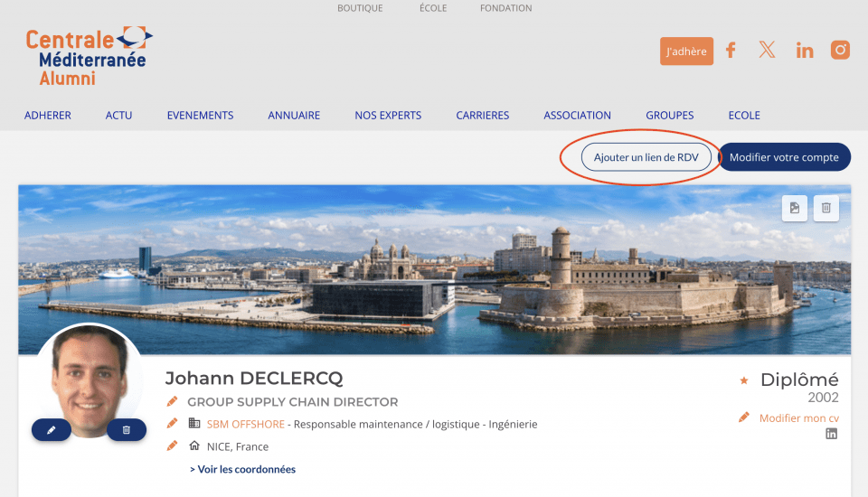Image resolution: width=868 pixels, height=497 pixels.
Task: Click the Centrale Méditerranée Alumni logo
Action: pos(89,56)
